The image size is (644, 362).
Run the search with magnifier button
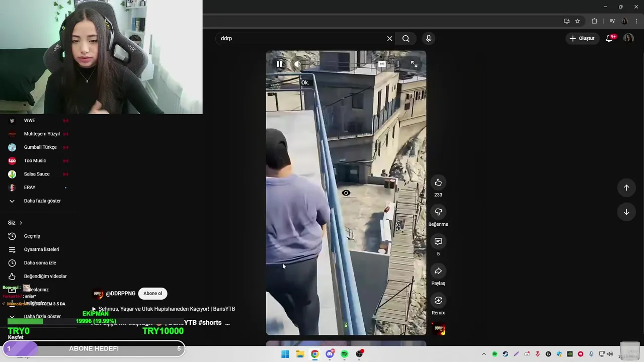pyautogui.click(x=406, y=38)
